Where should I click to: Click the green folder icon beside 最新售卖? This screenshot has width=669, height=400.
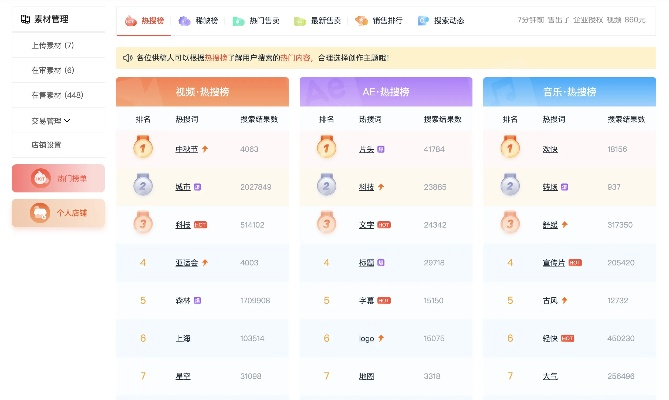(x=300, y=21)
